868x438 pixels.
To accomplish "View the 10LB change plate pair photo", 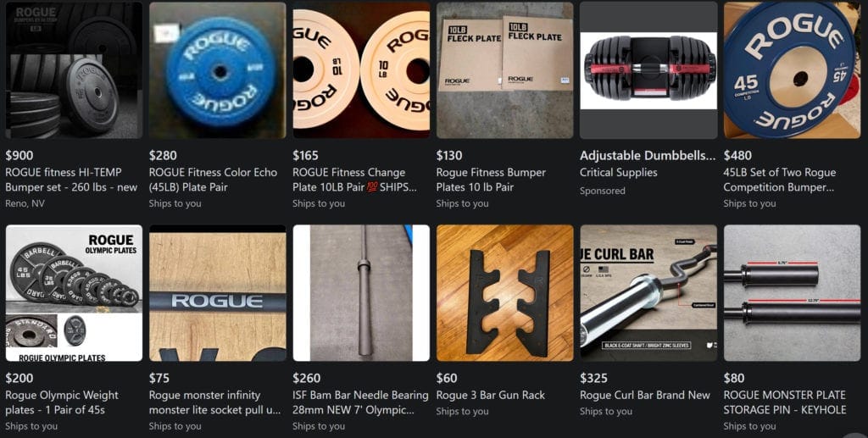I will click(x=361, y=70).
